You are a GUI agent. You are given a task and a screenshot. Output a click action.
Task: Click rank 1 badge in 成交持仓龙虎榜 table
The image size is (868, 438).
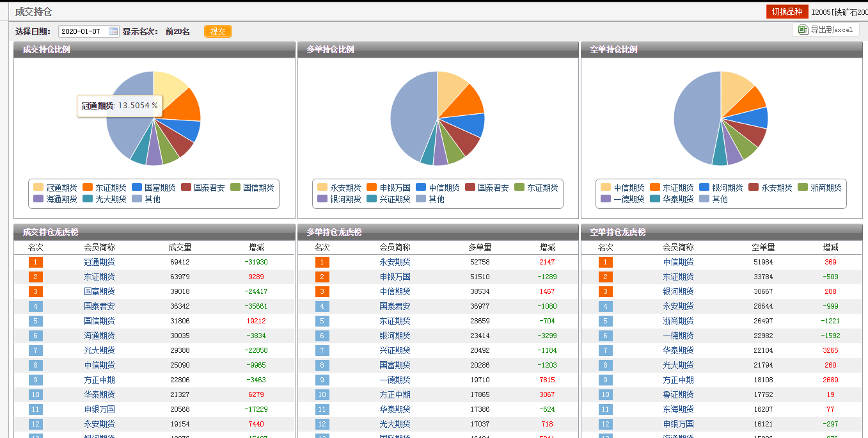tap(35, 262)
